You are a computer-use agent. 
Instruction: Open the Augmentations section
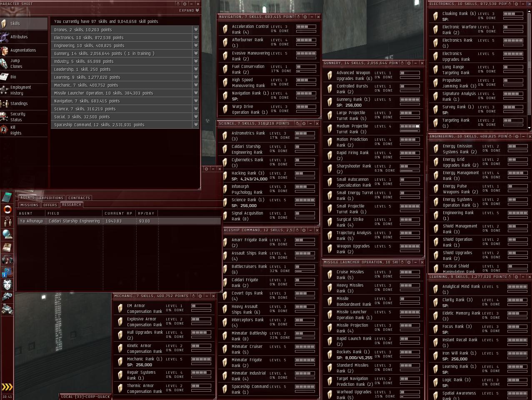click(24, 50)
